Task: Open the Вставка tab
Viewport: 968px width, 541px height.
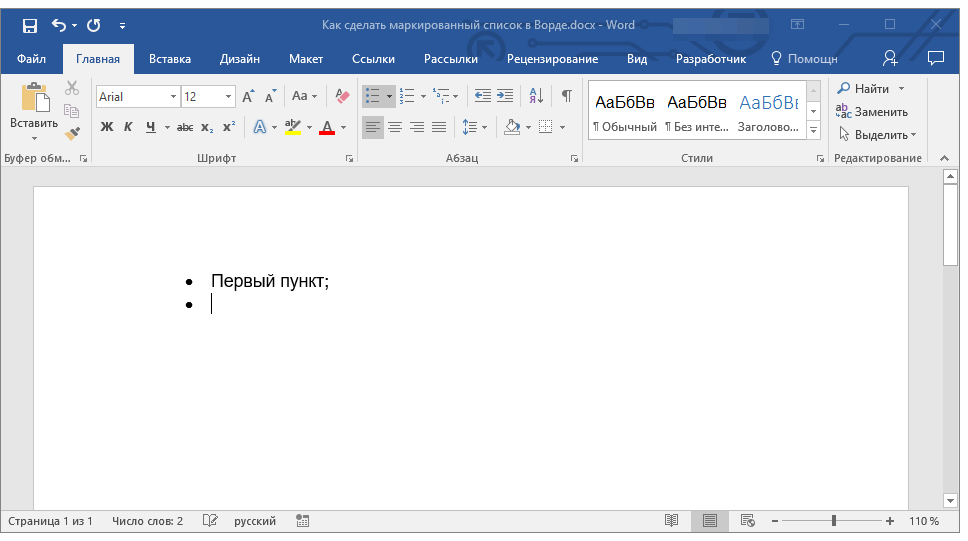Action: pos(170,59)
